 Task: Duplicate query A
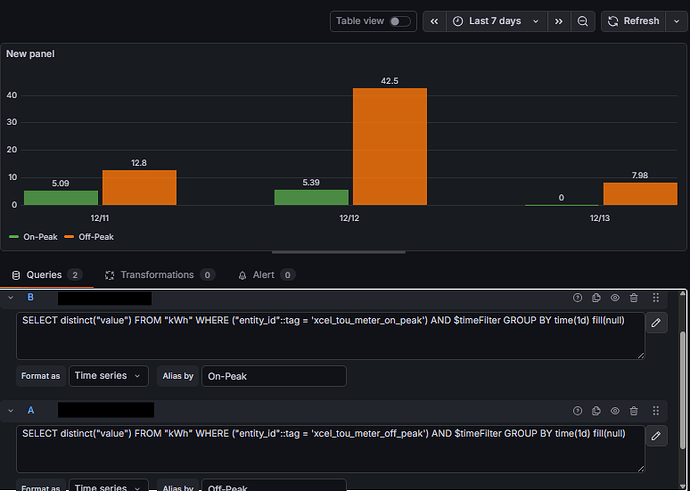pos(596,410)
